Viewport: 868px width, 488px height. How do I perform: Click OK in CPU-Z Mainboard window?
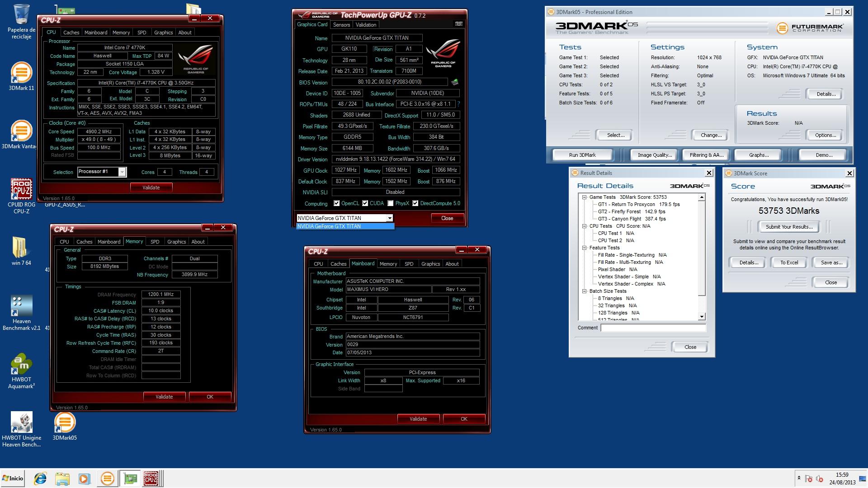(464, 419)
